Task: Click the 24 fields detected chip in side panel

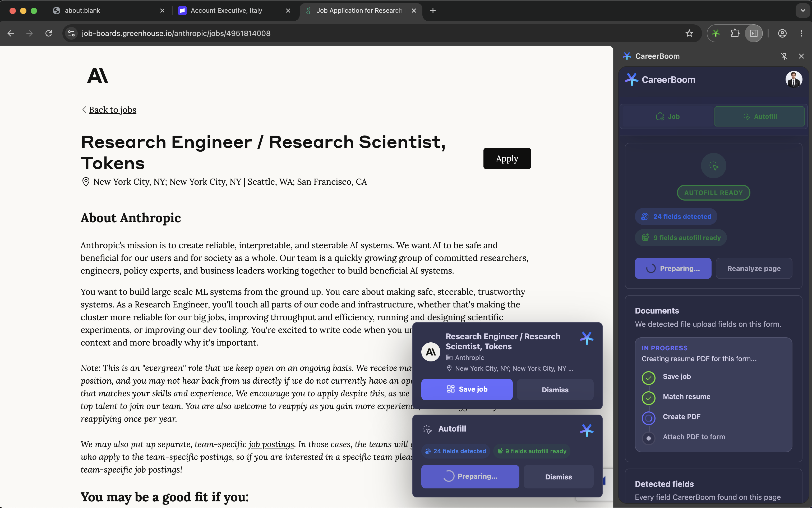Action: [676, 217]
